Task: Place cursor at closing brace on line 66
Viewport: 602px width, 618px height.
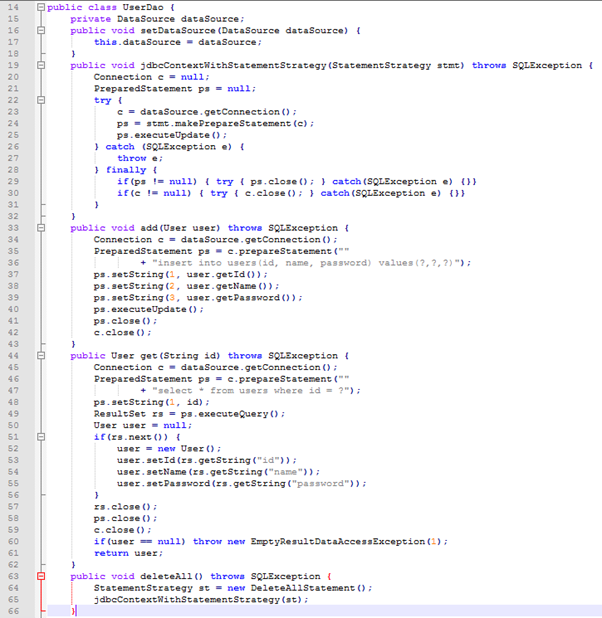Action: click(x=73, y=611)
